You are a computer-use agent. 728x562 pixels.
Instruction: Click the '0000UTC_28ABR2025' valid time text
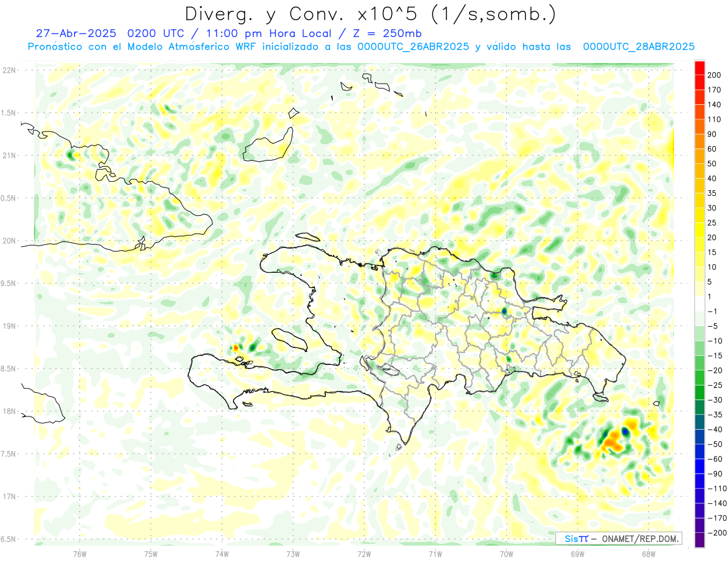point(638,47)
